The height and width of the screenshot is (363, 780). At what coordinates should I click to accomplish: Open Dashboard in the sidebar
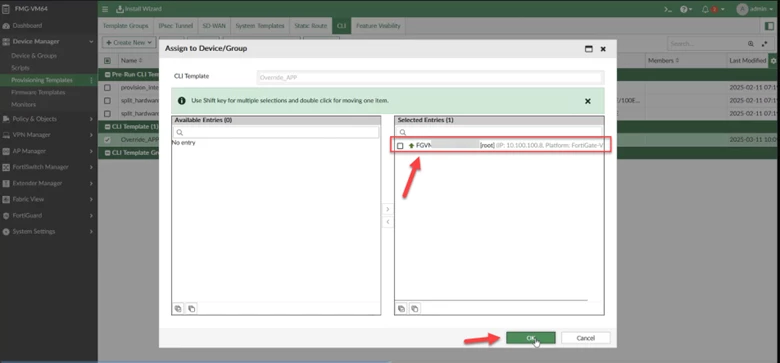27,25
